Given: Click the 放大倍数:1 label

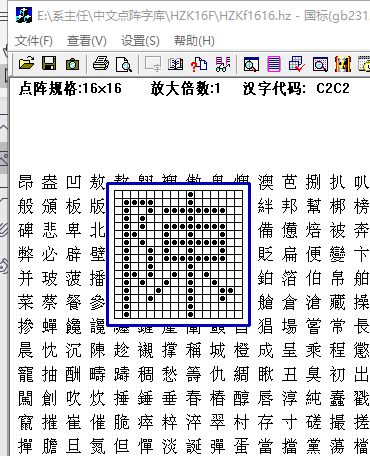Looking at the screenshot, I should pos(185,88).
